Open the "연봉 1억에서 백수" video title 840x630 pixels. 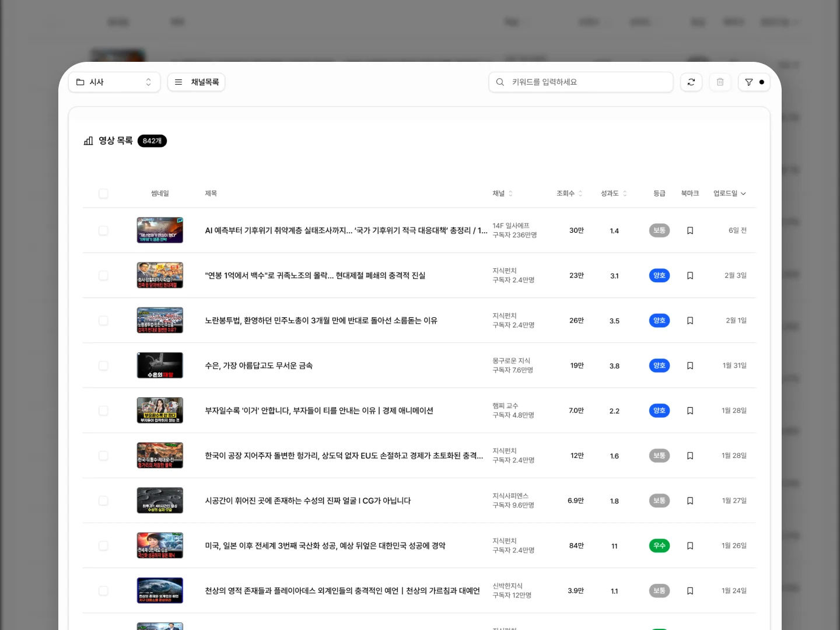[315, 275]
